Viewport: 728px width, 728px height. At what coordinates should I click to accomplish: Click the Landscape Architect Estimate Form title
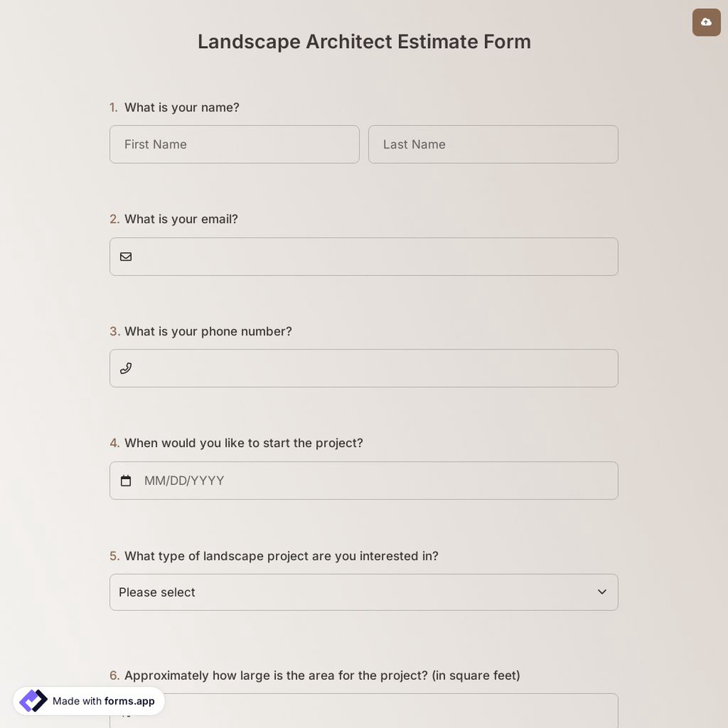tap(364, 41)
